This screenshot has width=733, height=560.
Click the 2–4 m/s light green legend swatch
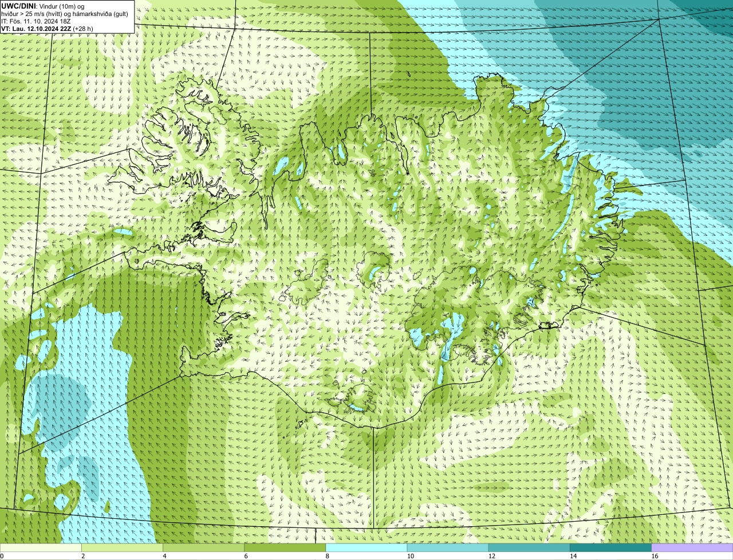(122, 547)
